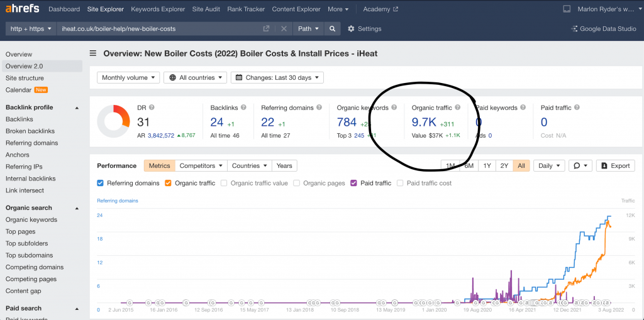Viewport: 644px width, 320px height.
Task: Click help icon next to Organic keywords
Action: click(394, 108)
